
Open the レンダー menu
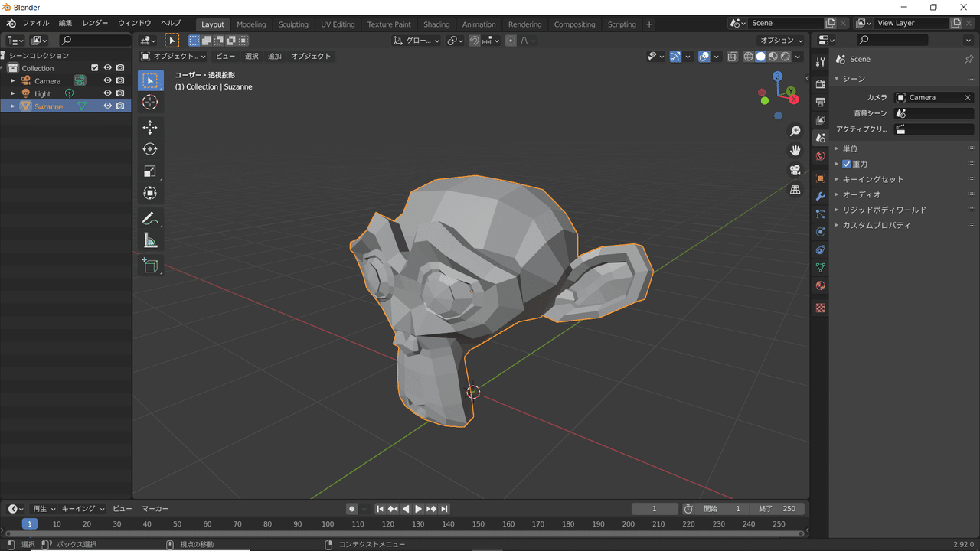tap(96, 24)
